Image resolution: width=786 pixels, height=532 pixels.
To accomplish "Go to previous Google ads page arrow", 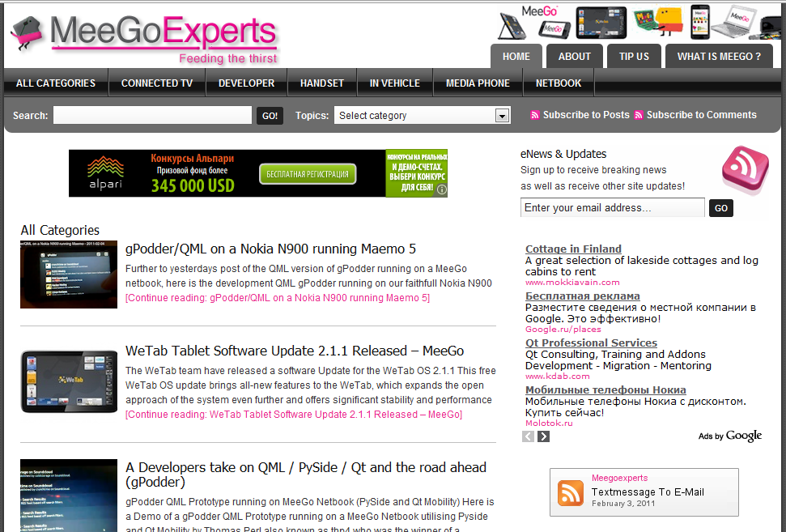I will pos(528,436).
